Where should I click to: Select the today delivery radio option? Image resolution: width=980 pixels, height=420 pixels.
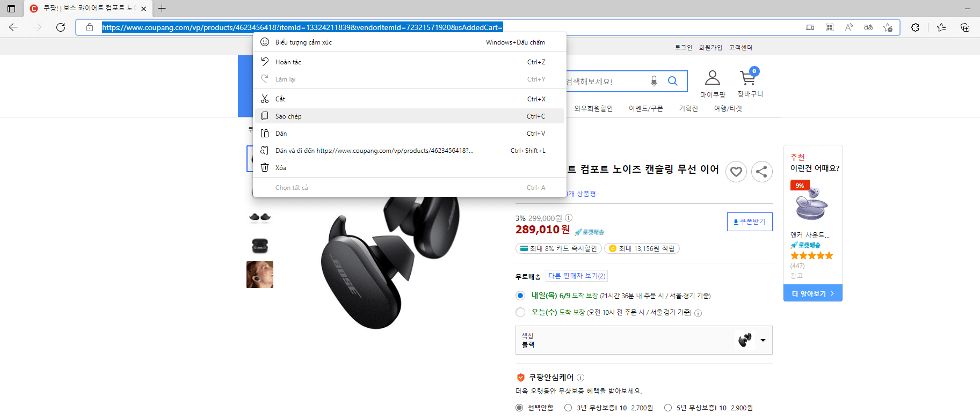click(x=520, y=312)
